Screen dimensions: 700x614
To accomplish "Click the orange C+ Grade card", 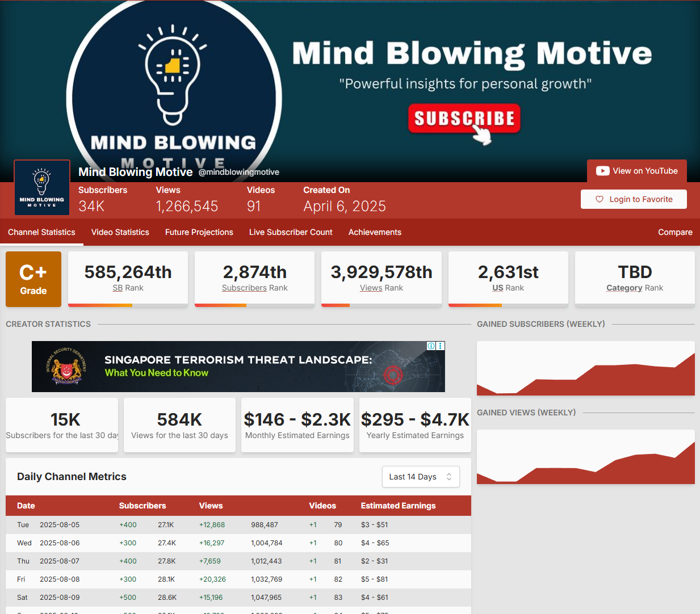I will (x=33, y=279).
